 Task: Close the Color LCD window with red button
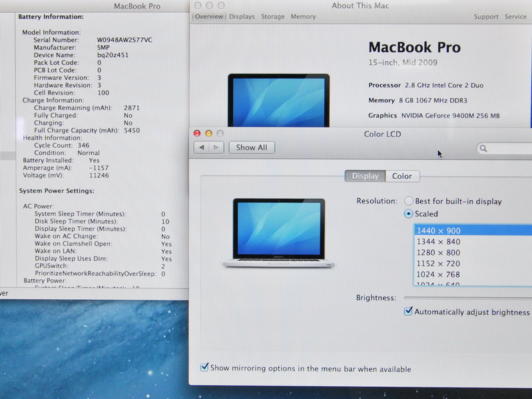coord(197,133)
